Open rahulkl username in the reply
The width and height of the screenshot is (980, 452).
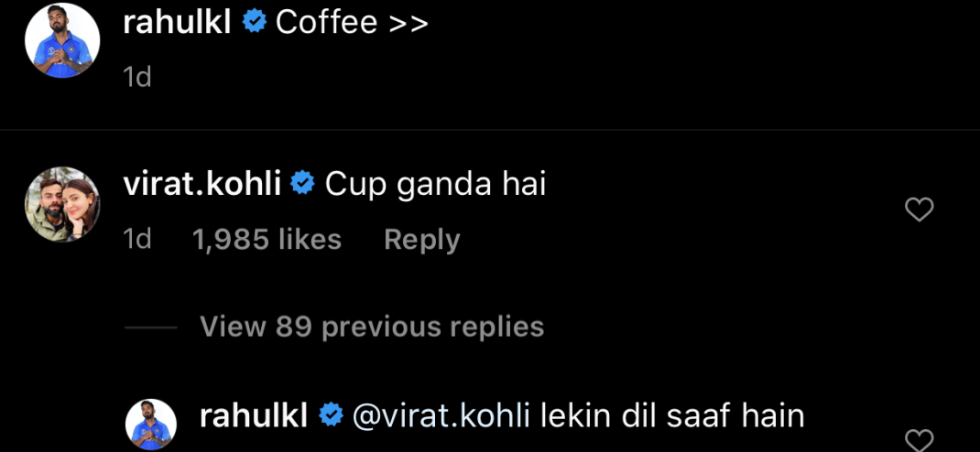(x=254, y=416)
